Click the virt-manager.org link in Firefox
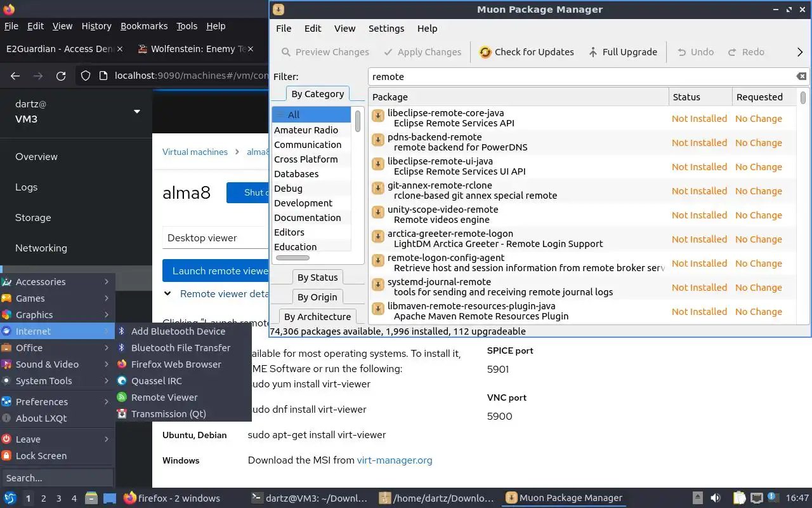 click(x=395, y=460)
